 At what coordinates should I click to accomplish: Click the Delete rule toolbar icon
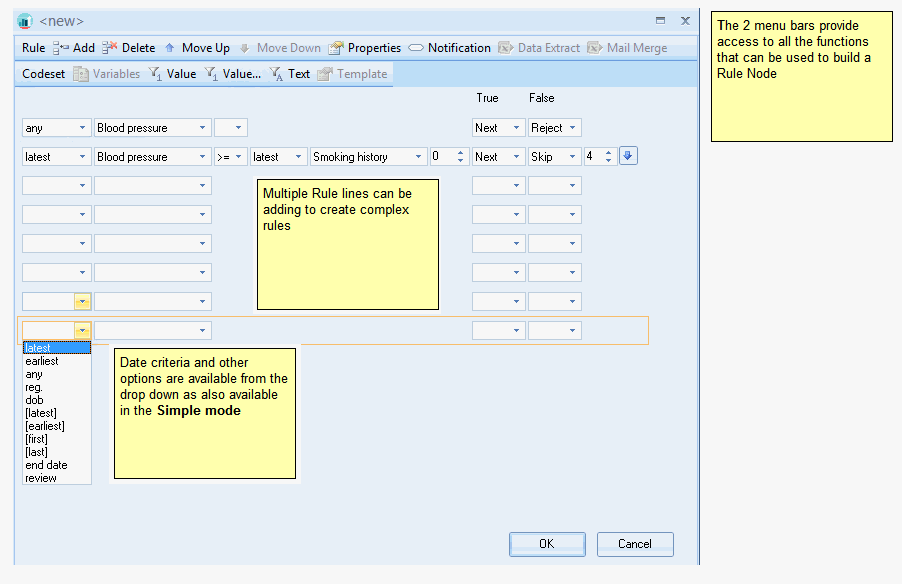pyautogui.click(x=110, y=48)
